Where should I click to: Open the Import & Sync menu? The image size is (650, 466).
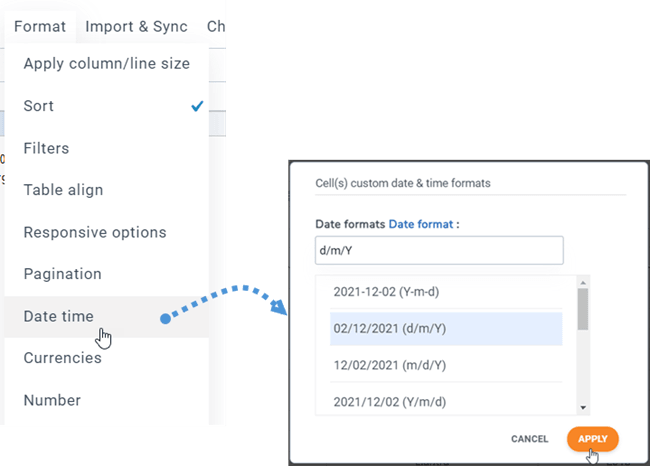click(x=136, y=27)
